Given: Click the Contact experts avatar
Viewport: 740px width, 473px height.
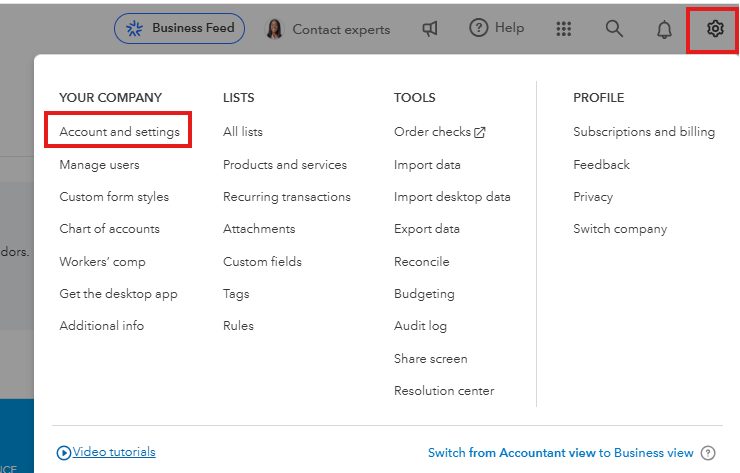Looking at the screenshot, I should [x=274, y=29].
